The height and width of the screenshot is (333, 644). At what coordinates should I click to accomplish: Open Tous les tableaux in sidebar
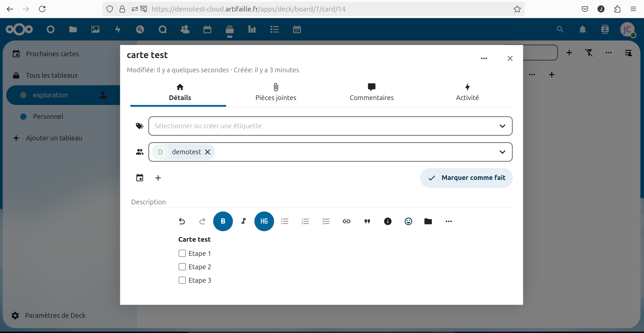(x=52, y=75)
